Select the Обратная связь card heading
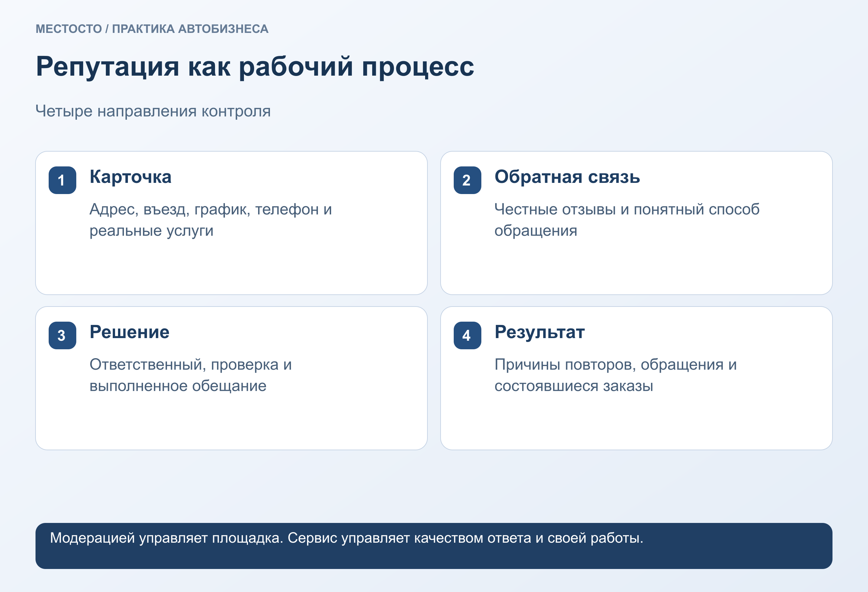Viewport: 868px width, 592px height. click(567, 177)
